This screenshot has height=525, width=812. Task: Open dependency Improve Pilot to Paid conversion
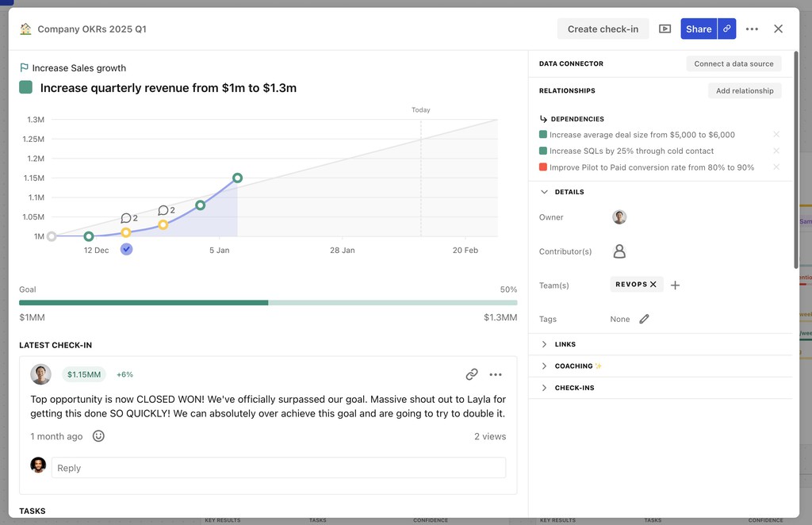point(652,167)
